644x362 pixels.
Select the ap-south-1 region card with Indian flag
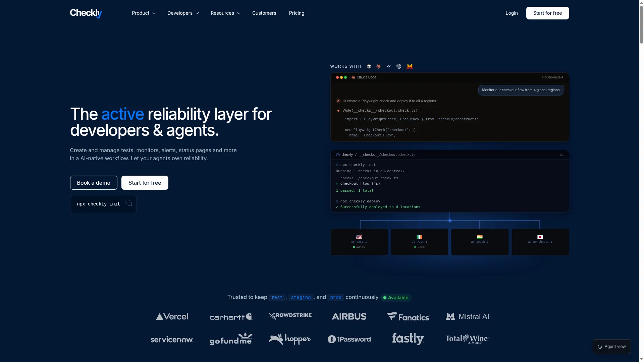480,242
